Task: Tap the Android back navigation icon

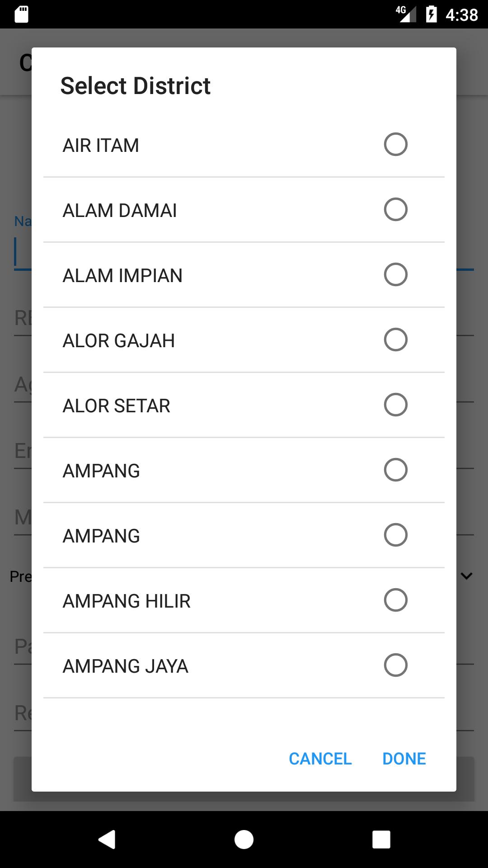Action: point(107,840)
